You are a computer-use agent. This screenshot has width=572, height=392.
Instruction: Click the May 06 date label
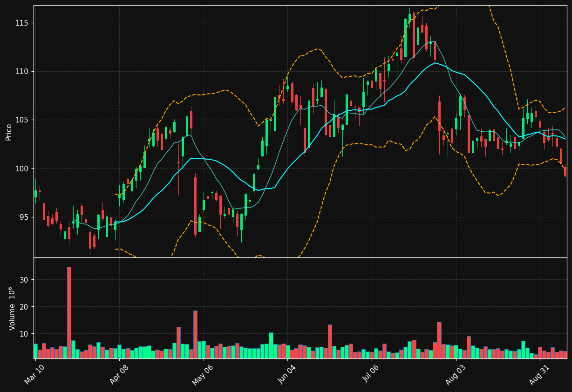(203, 375)
